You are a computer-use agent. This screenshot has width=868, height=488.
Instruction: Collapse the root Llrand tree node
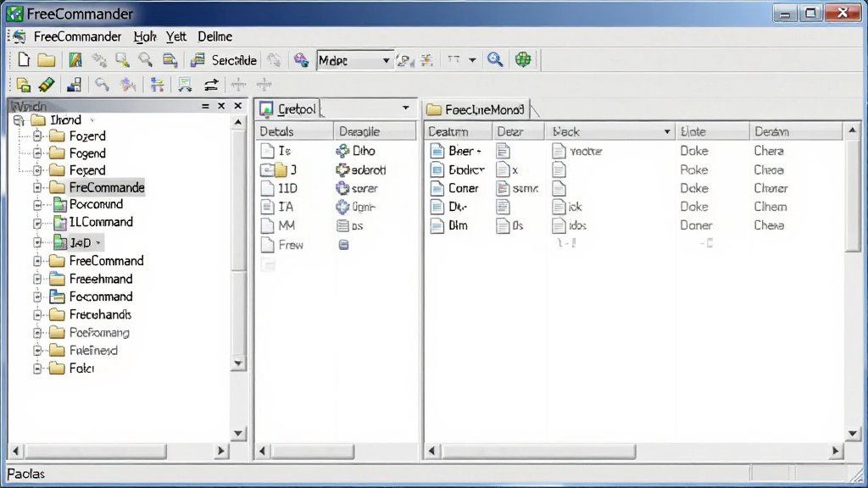coord(19,120)
